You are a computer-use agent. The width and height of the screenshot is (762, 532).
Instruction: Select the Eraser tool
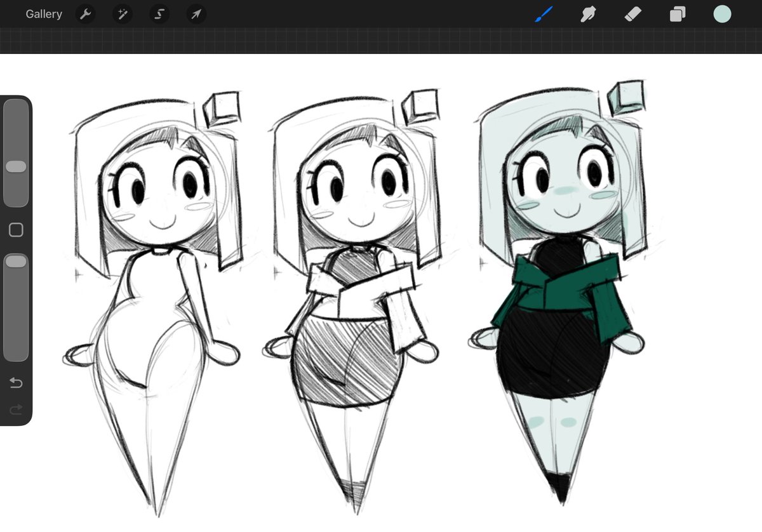click(634, 14)
